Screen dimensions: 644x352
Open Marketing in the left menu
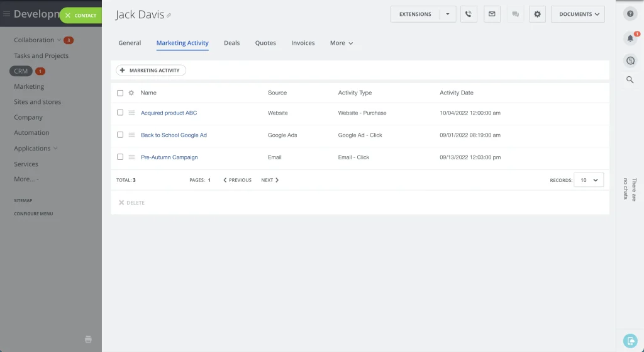[x=29, y=86]
